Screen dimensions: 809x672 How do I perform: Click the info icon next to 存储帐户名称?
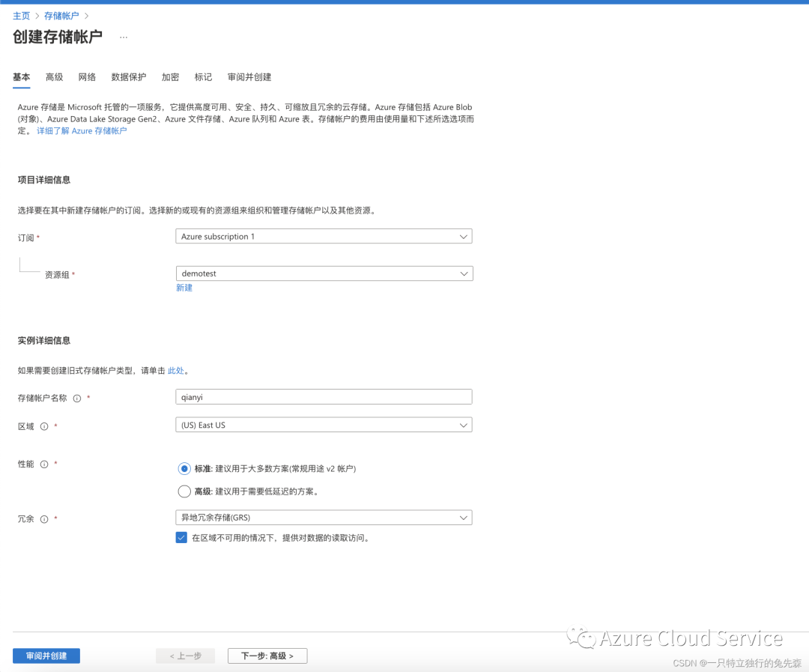coord(77,399)
